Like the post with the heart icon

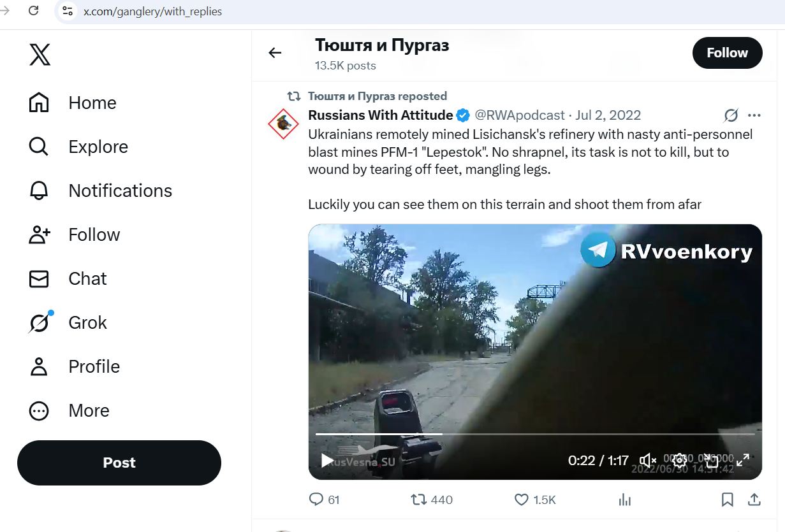521,500
